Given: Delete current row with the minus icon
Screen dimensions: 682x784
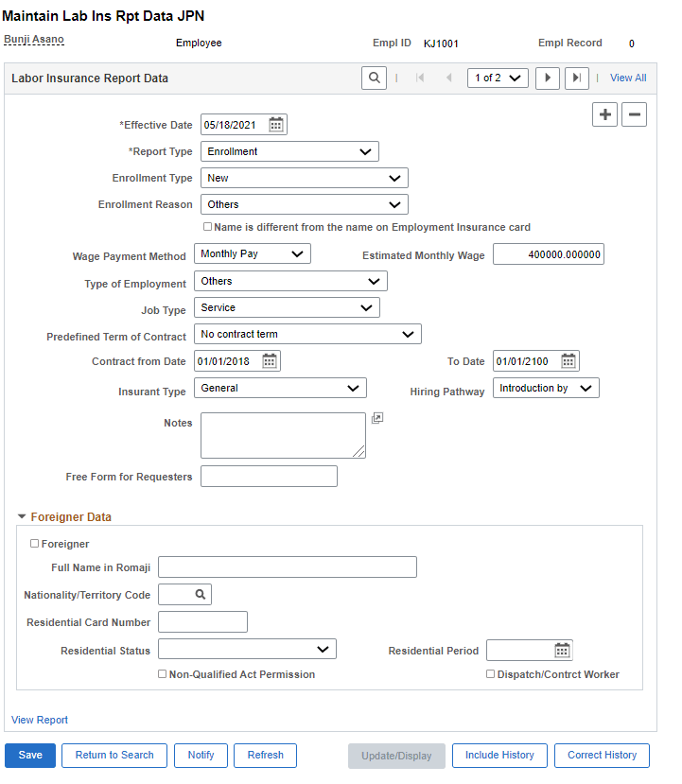Looking at the screenshot, I should click(x=634, y=113).
